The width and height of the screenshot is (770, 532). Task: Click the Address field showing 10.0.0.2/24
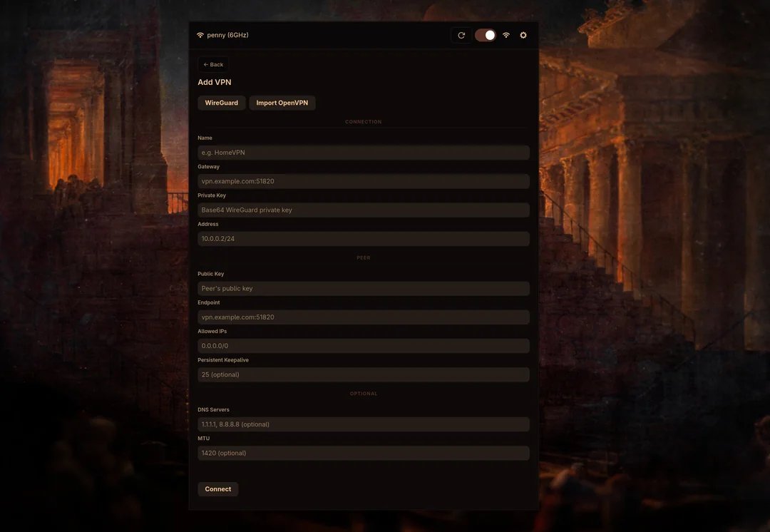click(364, 239)
